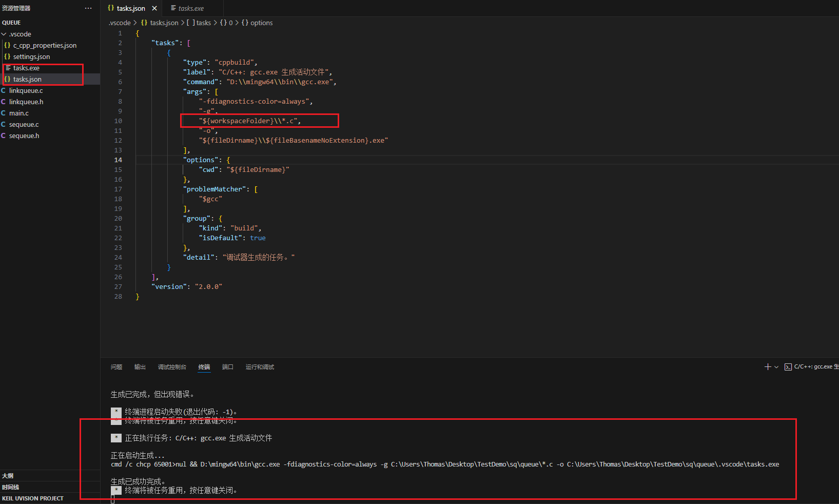This screenshot has width=839, height=504.
Task: Switch to the 问题 (Problems) panel
Action: coord(116,366)
